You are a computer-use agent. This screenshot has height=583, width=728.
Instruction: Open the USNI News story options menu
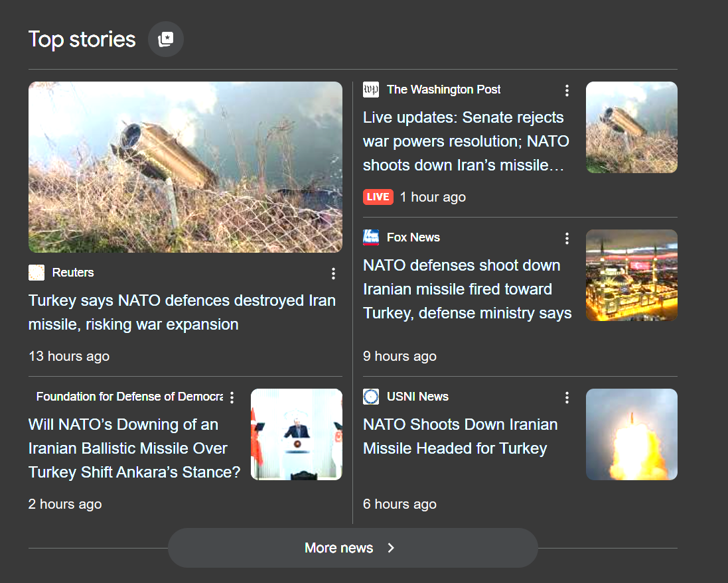click(567, 398)
